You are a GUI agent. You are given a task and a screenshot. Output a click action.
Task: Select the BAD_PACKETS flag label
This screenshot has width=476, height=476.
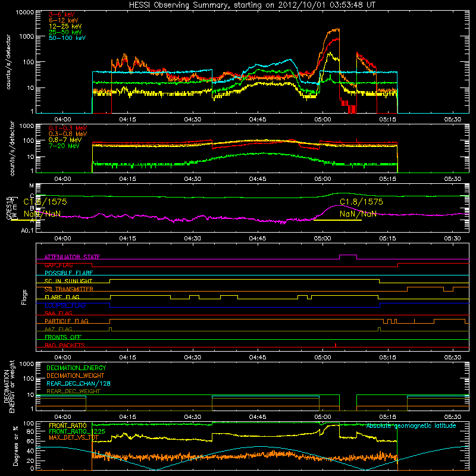pos(65,345)
